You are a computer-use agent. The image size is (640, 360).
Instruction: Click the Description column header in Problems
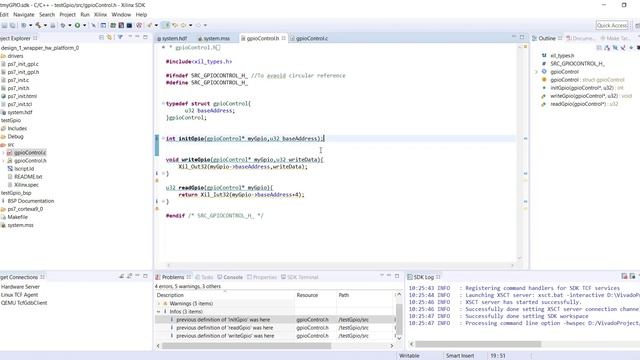tap(224, 295)
